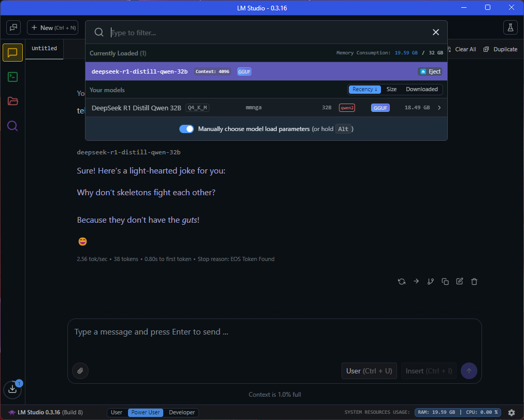Click deepseek-r1-distill-qwen-32b label above response
Screen dimensions: 524x420
click(129, 152)
